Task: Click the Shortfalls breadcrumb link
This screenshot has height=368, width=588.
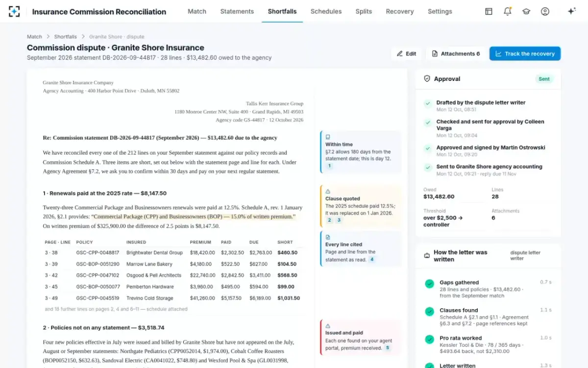Action: click(x=65, y=37)
